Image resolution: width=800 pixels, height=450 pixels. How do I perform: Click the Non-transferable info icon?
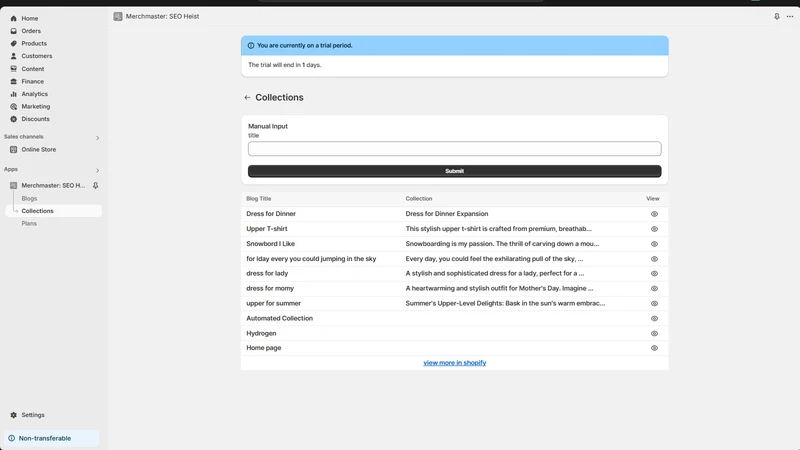(x=11, y=438)
